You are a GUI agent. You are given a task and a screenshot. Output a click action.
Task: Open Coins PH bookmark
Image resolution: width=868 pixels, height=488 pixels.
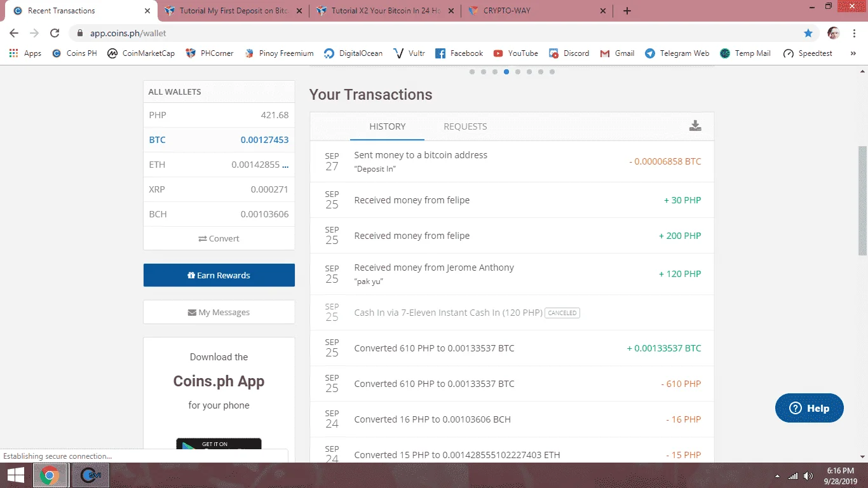74,53
